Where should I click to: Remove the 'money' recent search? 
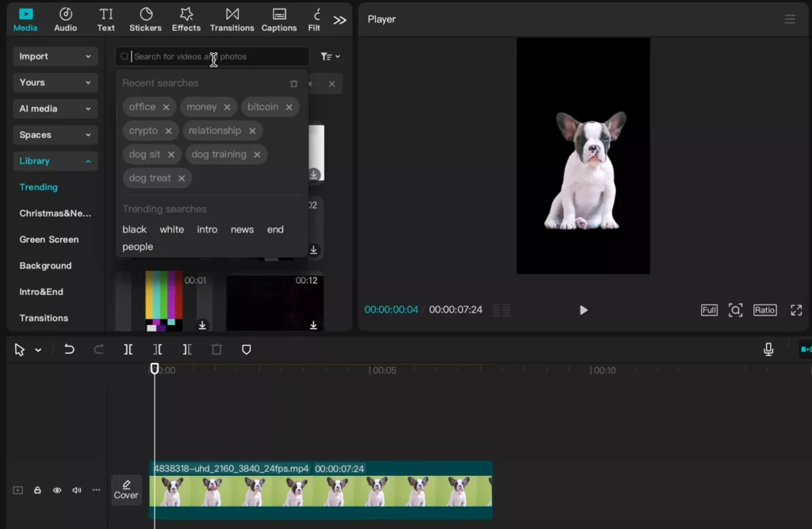[x=227, y=107]
